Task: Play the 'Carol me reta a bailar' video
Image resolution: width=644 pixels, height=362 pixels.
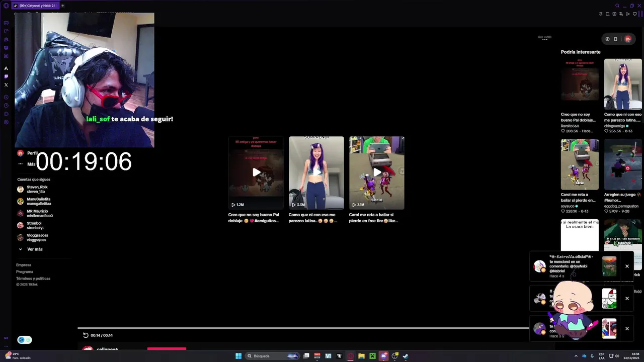Action: 377,172
